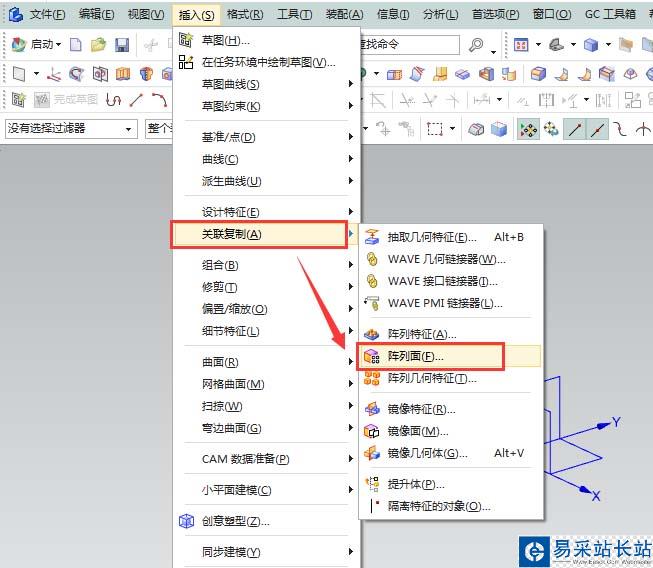Click the 镜像面 mirror face icon
Viewport: 653px width, 568px height.
pyautogui.click(x=371, y=431)
